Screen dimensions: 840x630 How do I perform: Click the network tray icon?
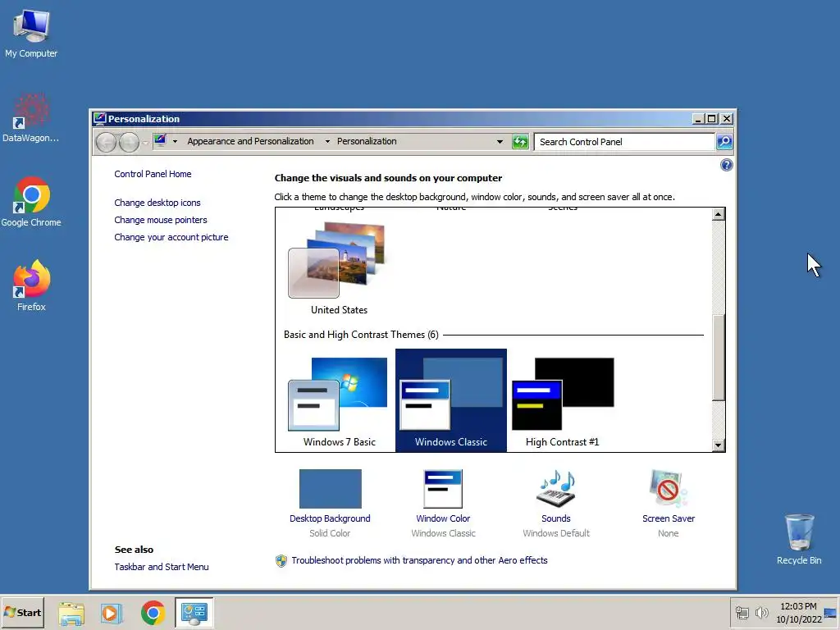(x=742, y=612)
